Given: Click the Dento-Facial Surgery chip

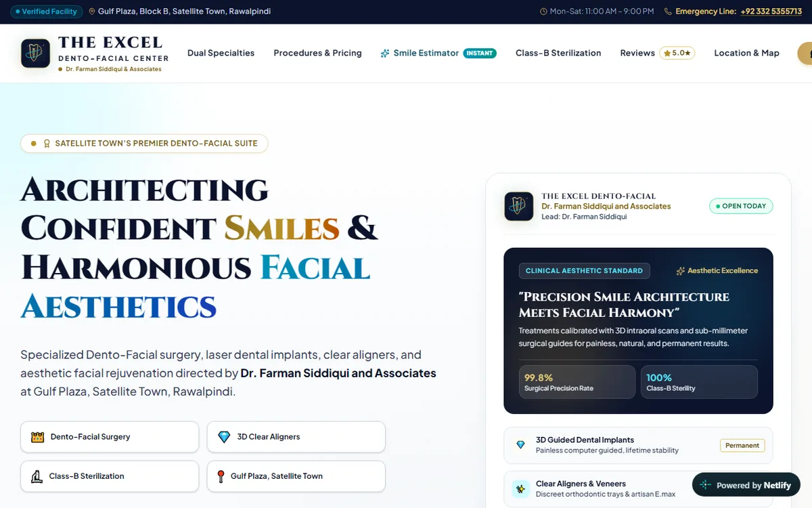Looking at the screenshot, I should pos(110,437).
